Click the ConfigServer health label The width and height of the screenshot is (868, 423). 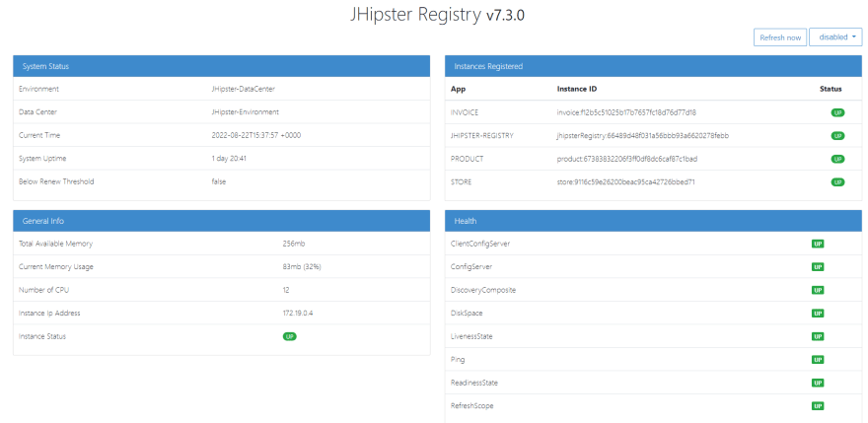[471, 267]
